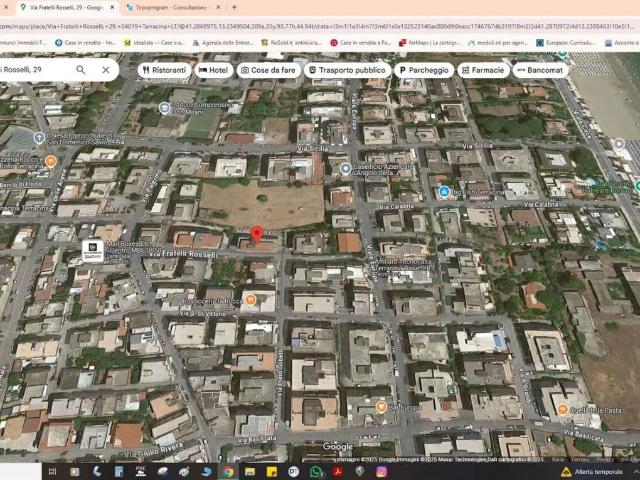The width and height of the screenshot is (640, 480).
Task: Filter the map by Hotel
Action: pyautogui.click(x=213, y=70)
